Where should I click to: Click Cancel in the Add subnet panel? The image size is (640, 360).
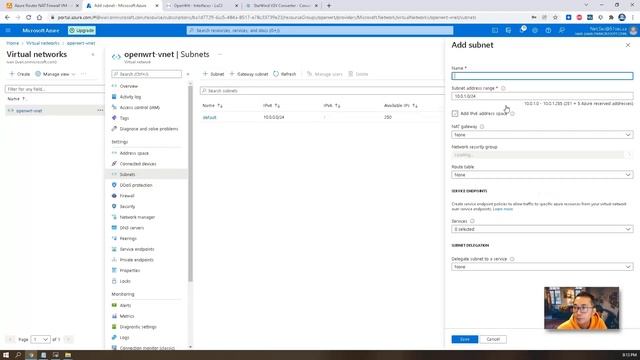pyautogui.click(x=493, y=339)
